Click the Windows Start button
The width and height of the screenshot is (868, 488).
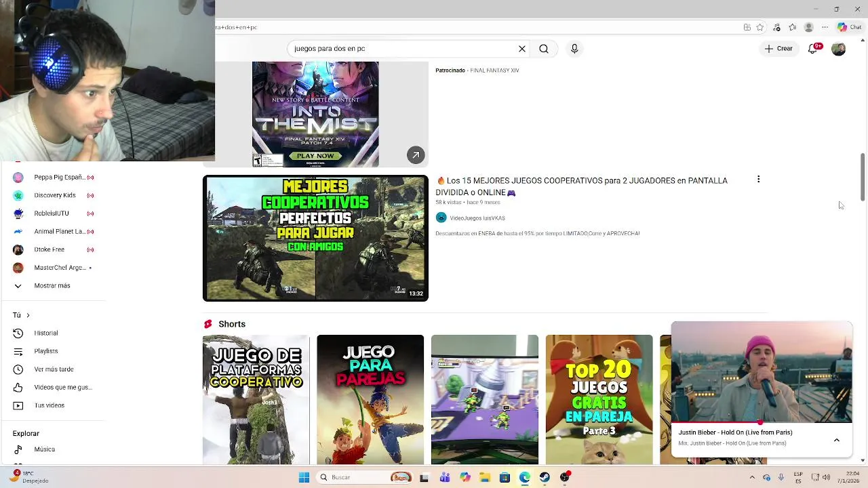point(304,477)
